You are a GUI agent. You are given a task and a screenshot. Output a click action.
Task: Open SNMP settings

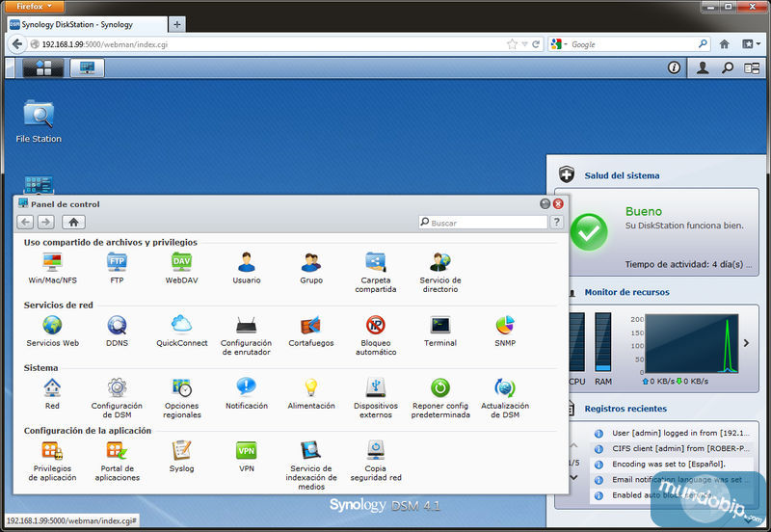[505, 331]
